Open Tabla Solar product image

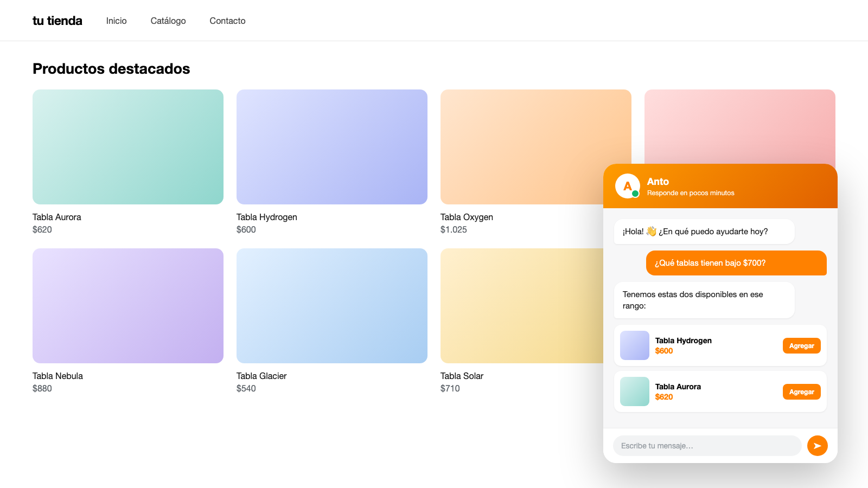pyautogui.click(x=522, y=306)
